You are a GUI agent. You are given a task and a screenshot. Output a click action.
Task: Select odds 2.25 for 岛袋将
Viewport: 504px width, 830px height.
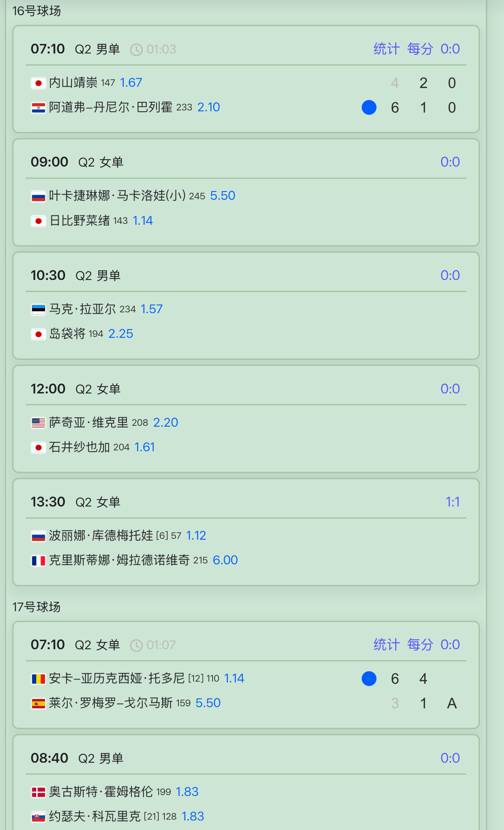click(121, 334)
